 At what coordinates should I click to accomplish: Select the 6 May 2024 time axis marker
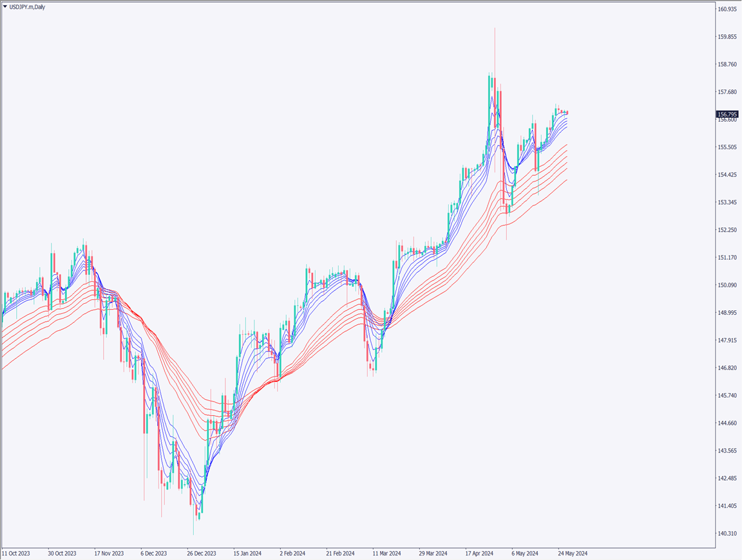[525, 554]
